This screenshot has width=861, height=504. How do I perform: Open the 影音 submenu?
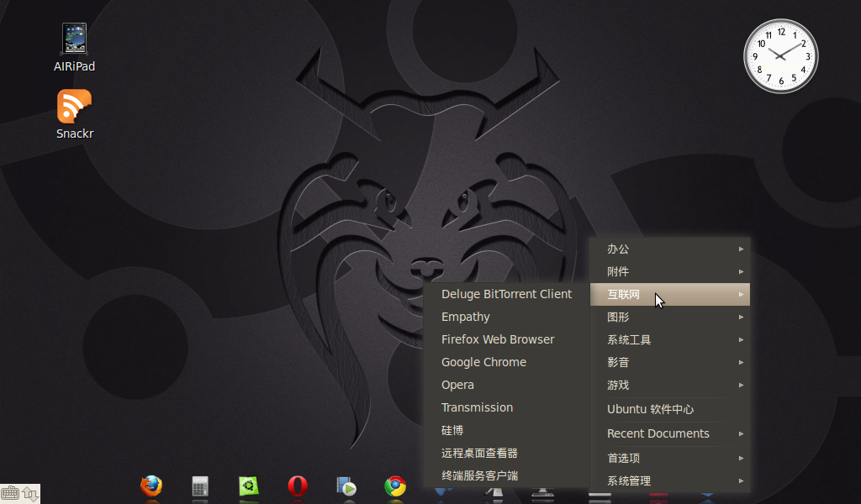point(670,363)
